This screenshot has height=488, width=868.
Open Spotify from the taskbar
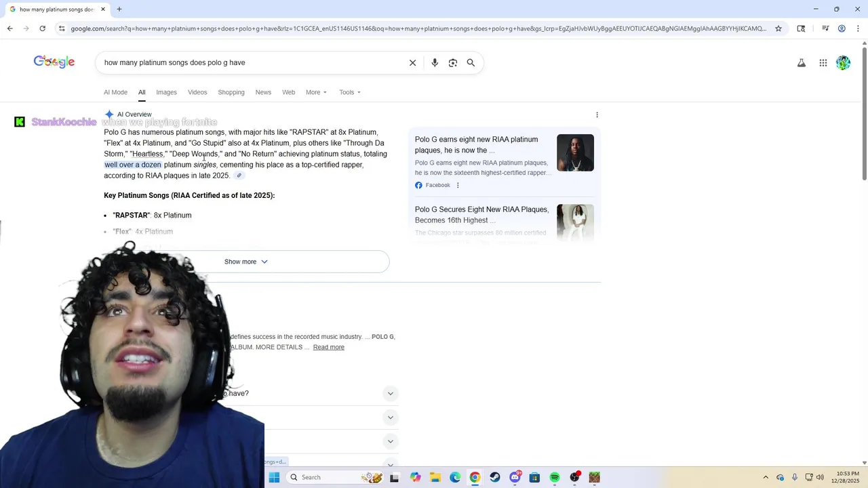pyautogui.click(x=555, y=477)
